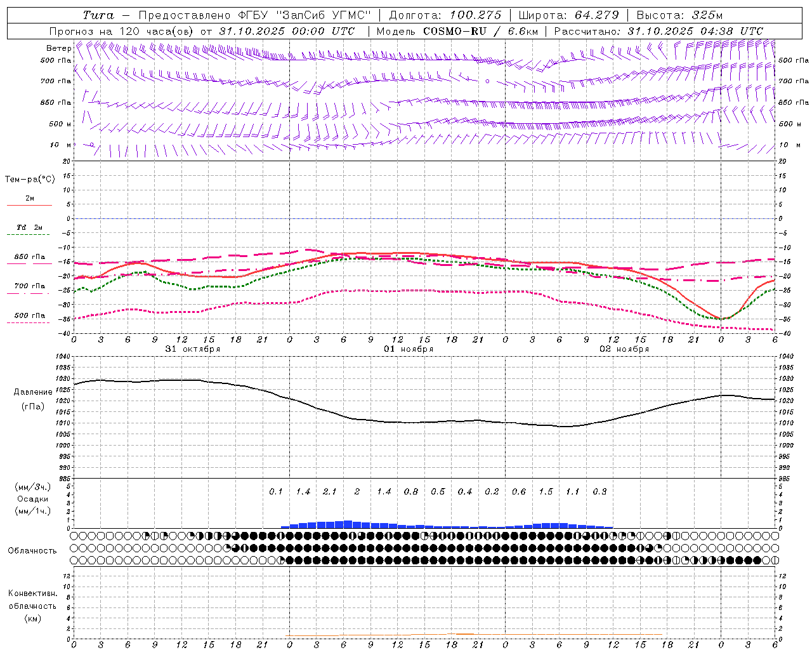812x650 pixels.
Task: Click the longitude value "Долгота: 100.275"
Action: coord(445,15)
